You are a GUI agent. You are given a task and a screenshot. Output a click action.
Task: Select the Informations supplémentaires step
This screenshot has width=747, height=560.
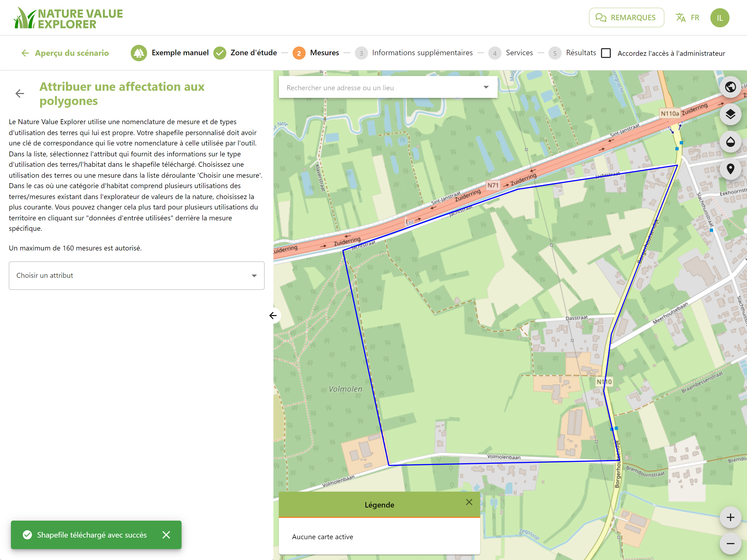[422, 53]
